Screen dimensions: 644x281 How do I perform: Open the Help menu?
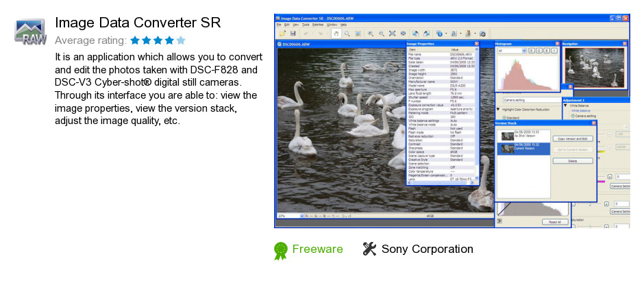(343, 25)
